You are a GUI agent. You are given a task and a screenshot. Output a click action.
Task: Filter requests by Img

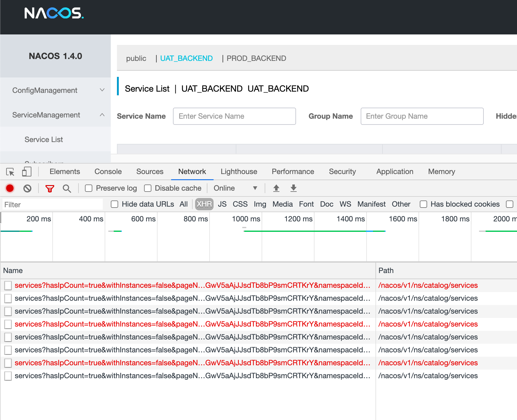[x=260, y=204]
